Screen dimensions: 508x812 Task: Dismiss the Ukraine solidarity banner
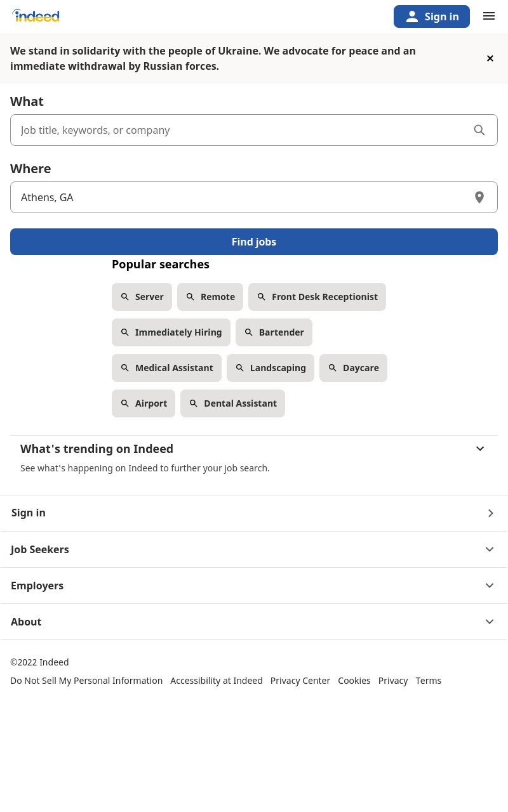(490, 58)
